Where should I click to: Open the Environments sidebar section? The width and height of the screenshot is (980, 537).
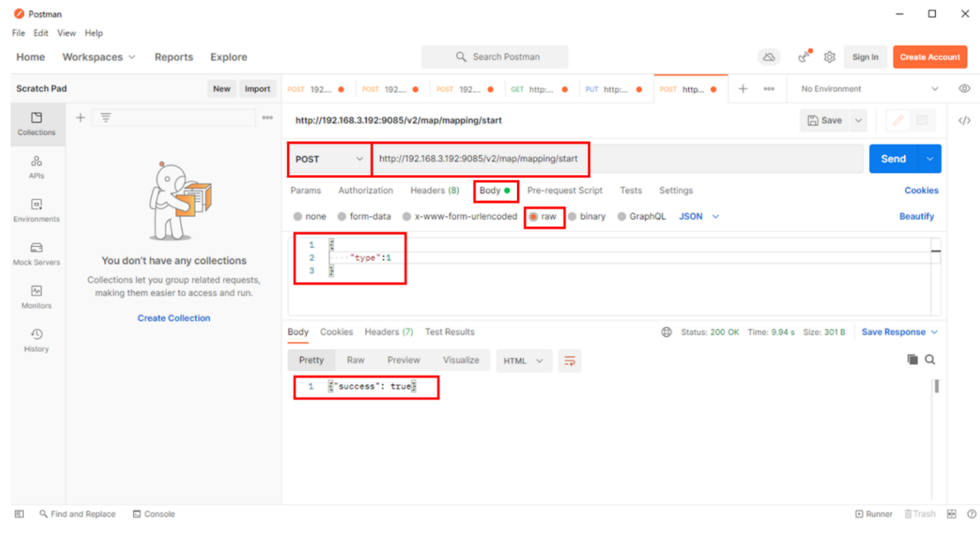(36, 209)
